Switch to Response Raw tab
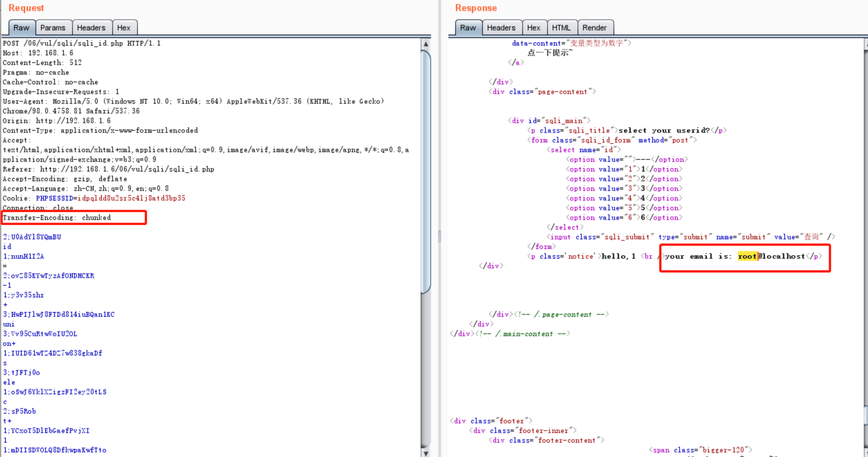Screen dimensions: 868x457 point(468,28)
